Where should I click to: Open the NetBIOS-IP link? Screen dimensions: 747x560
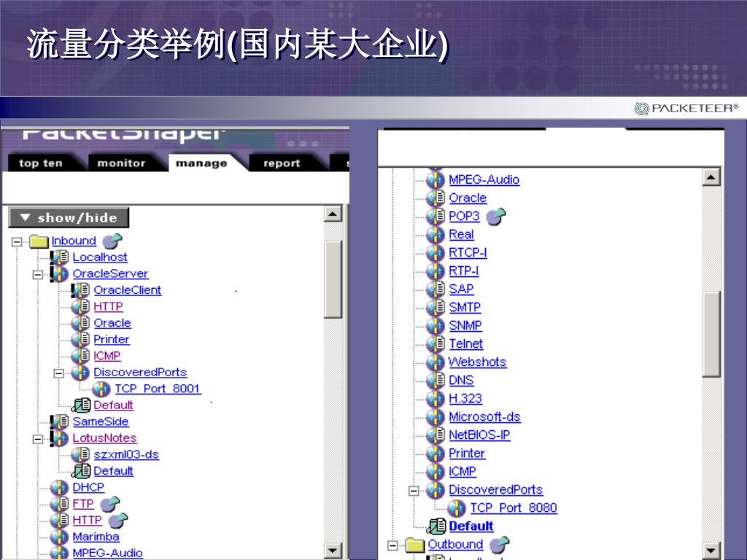point(480,435)
